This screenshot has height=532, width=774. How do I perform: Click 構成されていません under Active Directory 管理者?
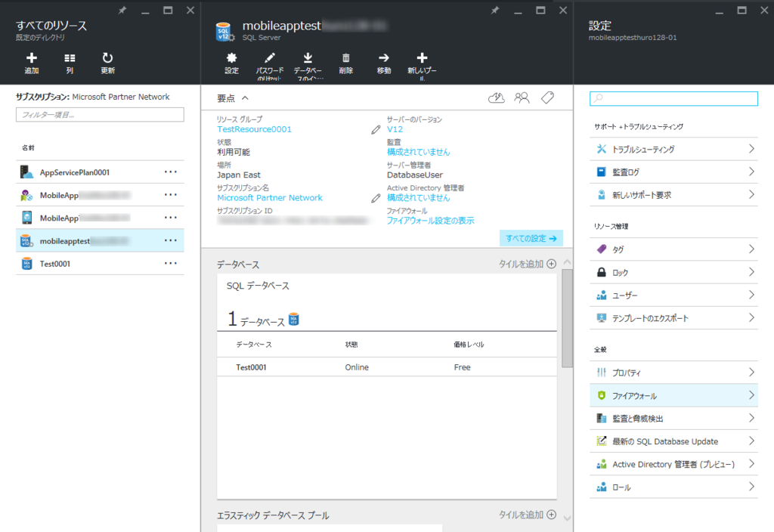(x=418, y=198)
